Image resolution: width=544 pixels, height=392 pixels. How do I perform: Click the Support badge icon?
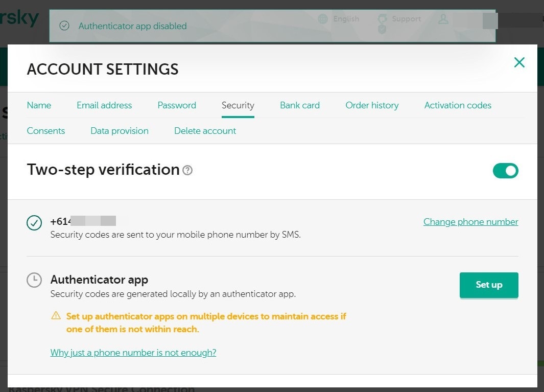(x=382, y=20)
